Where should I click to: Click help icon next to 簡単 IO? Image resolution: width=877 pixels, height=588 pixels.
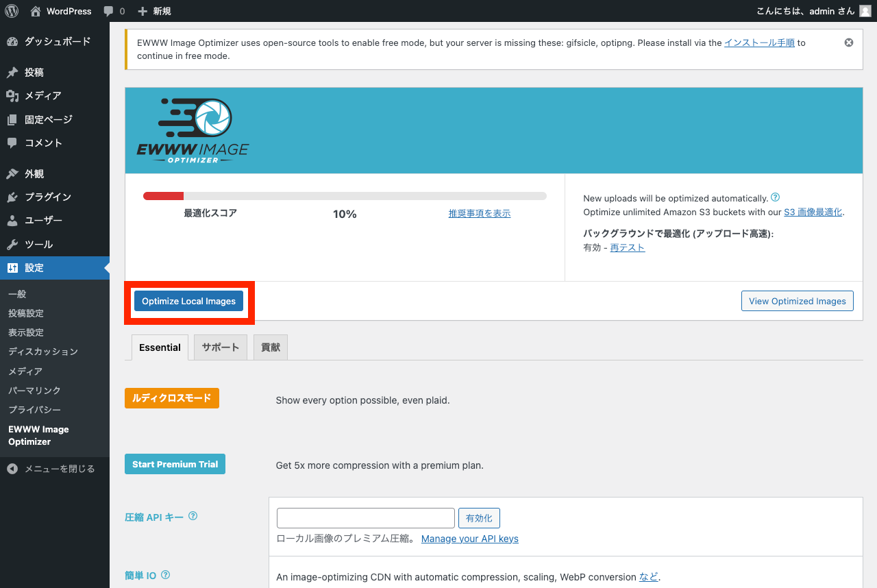point(165,574)
